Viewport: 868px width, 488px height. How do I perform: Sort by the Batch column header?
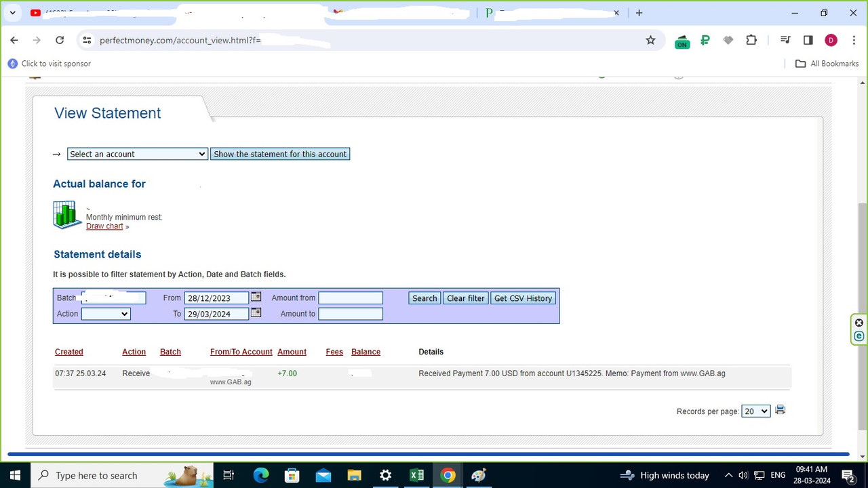[x=170, y=352]
